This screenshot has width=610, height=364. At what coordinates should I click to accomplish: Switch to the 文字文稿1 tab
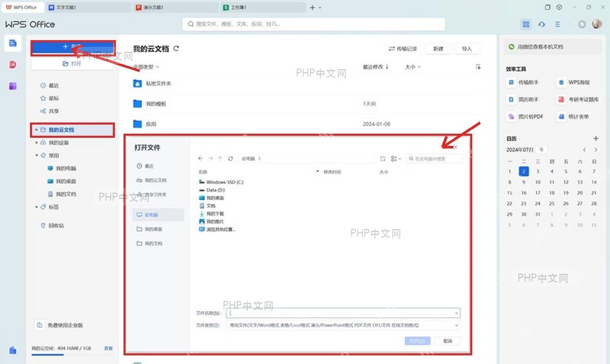pyautogui.click(x=88, y=8)
